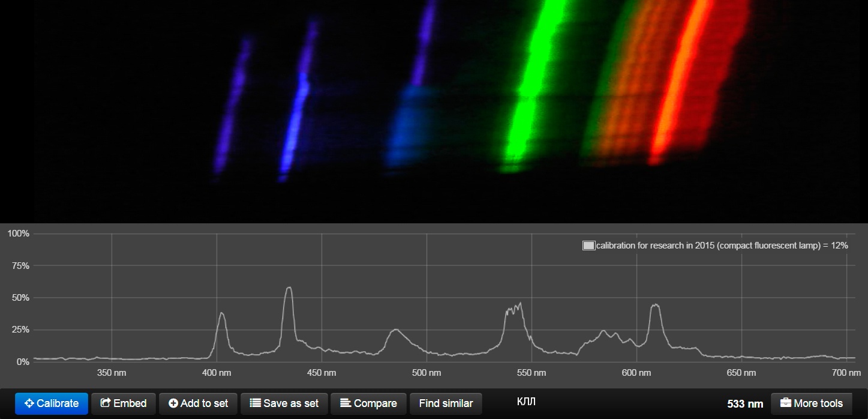Click the plus icon on Add to set
The width and height of the screenshot is (868, 419).
tap(173, 403)
